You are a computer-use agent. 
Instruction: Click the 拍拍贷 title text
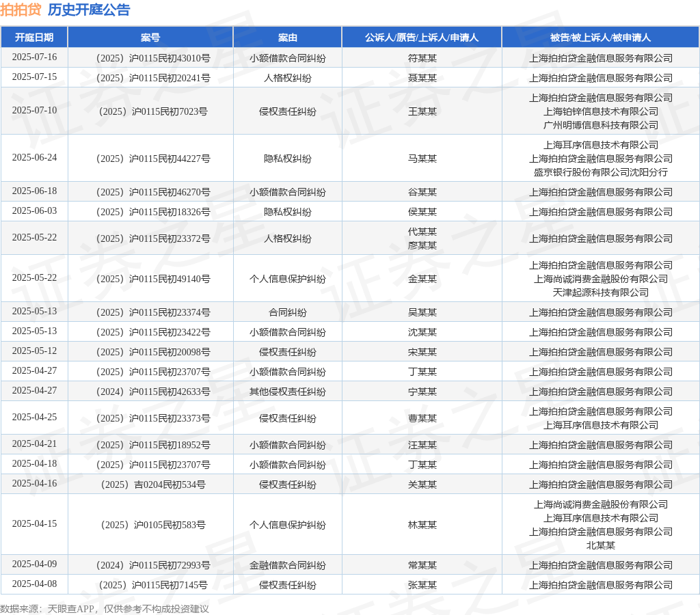tap(21, 10)
